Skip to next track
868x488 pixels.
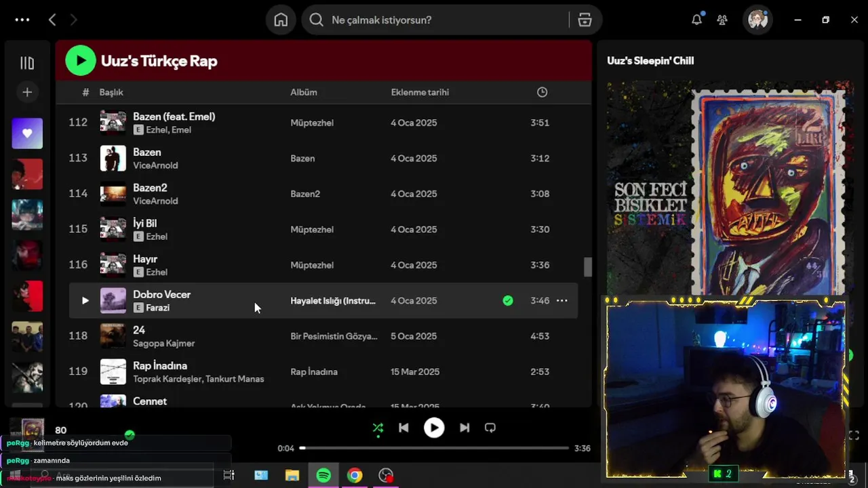point(465,428)
